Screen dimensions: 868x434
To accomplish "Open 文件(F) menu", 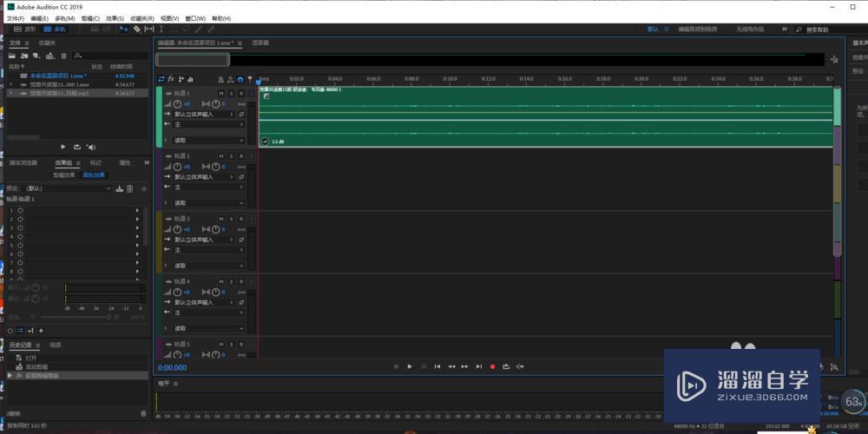I will tap(16, 18).
